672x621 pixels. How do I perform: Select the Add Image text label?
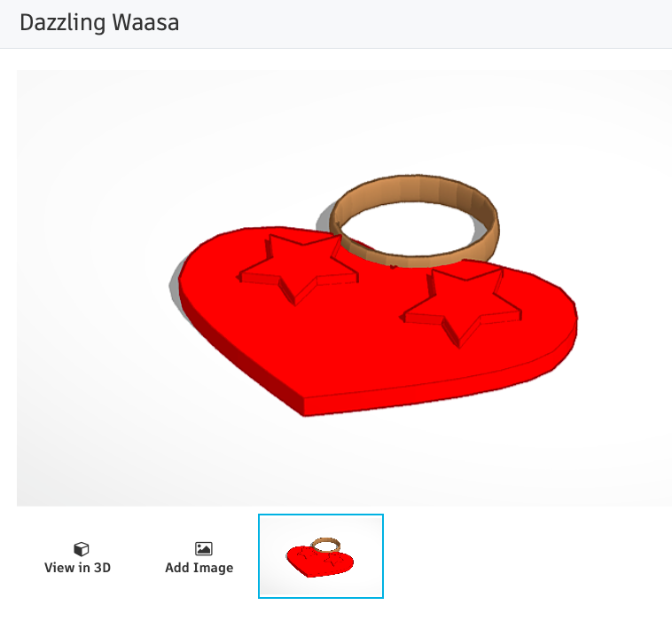199,568
